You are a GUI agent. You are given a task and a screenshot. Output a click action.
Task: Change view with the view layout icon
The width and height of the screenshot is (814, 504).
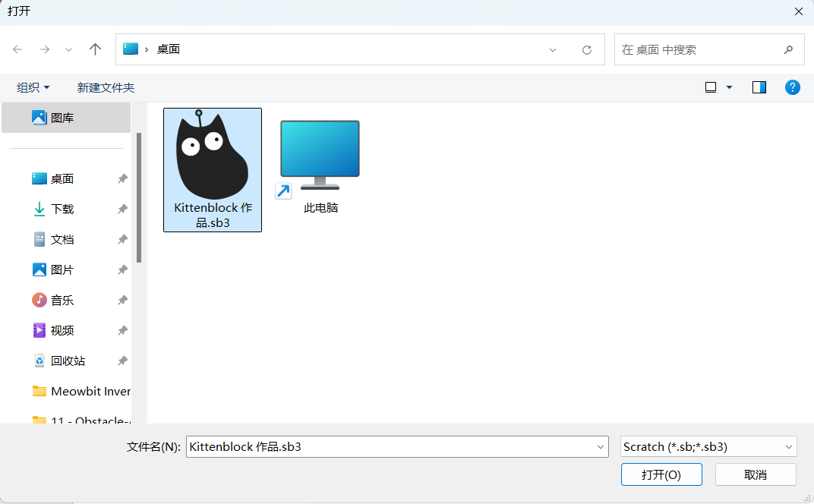[711, 88]
